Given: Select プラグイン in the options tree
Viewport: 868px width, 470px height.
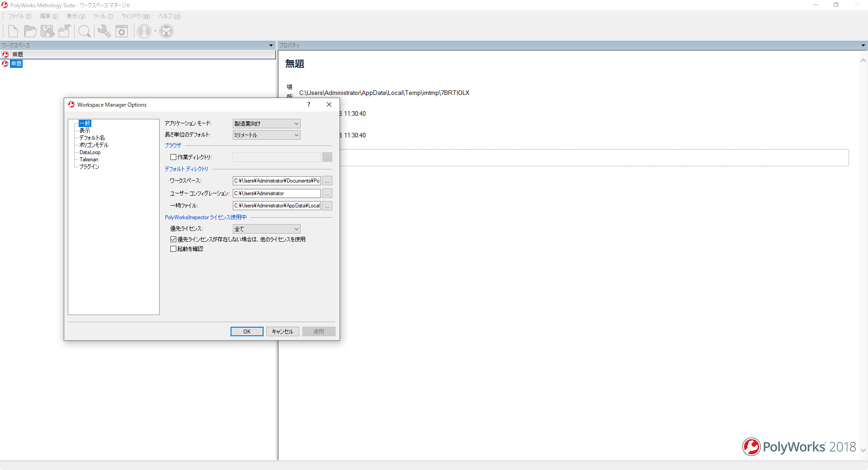Looking at the screenshot, I should pyautogui.click(x=89, y=167).
